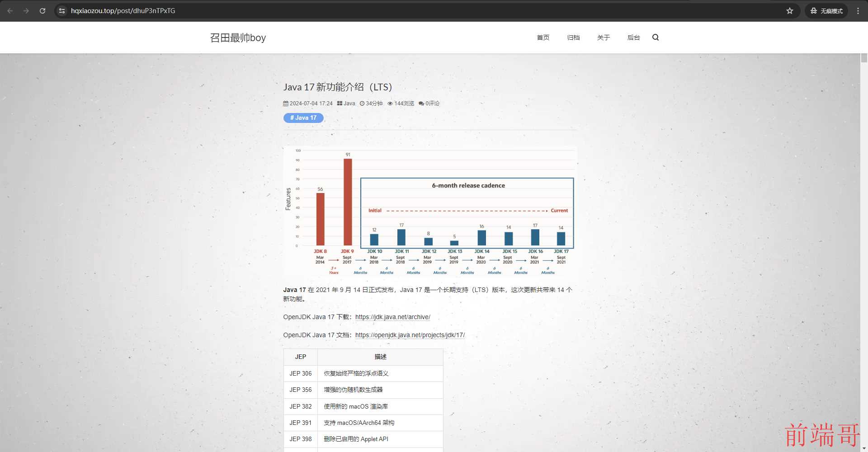The height and width of the screenshot is (452, 868).
Task: Go to 首页 in the navigation
Action: [543, 38]
